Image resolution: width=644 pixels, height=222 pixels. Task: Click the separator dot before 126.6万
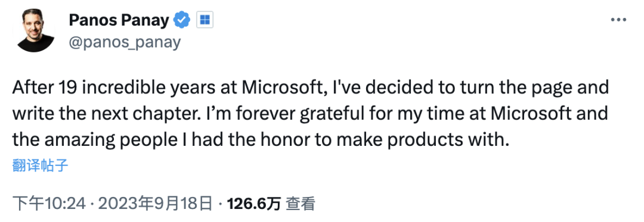(x=221, y=204)
